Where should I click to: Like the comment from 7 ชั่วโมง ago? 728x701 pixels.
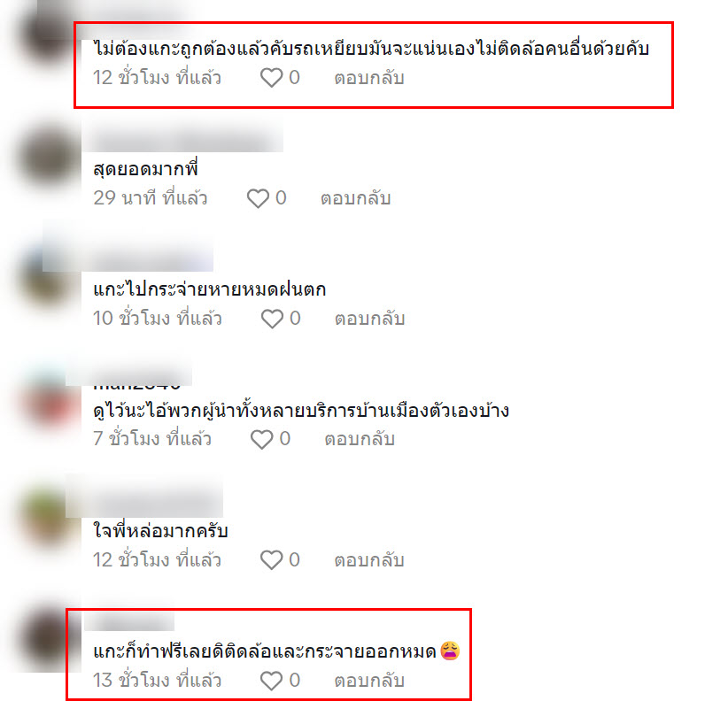coord(262,439)
